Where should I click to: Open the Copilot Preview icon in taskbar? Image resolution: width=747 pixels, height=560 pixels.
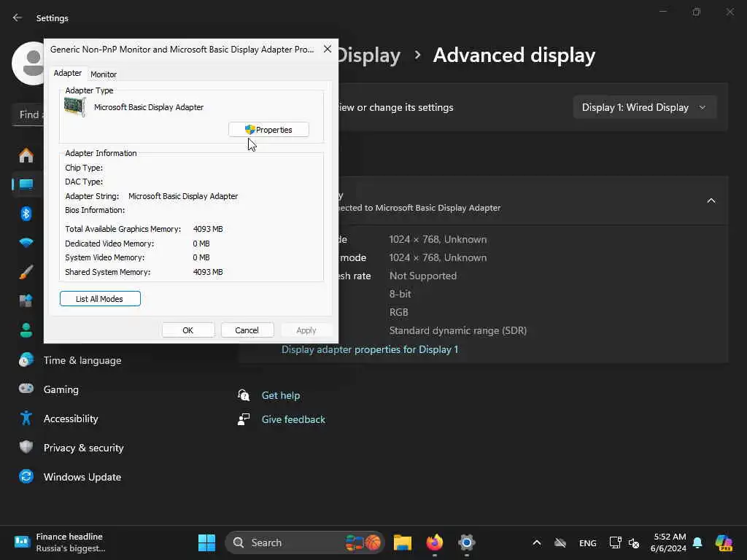click(x=724, y=542)
